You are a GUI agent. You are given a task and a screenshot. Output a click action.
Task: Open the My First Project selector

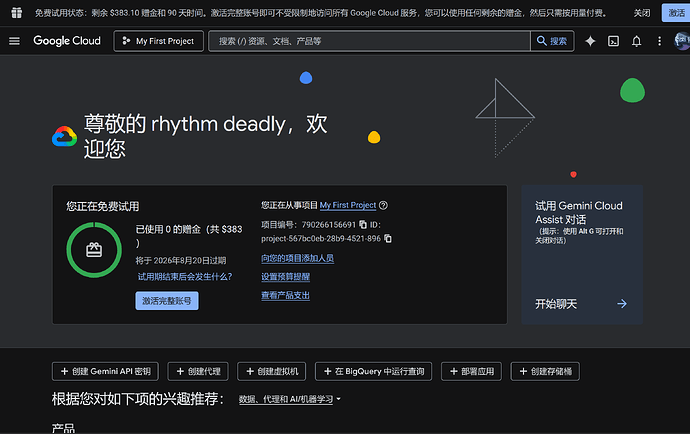[x=158, y=41]
